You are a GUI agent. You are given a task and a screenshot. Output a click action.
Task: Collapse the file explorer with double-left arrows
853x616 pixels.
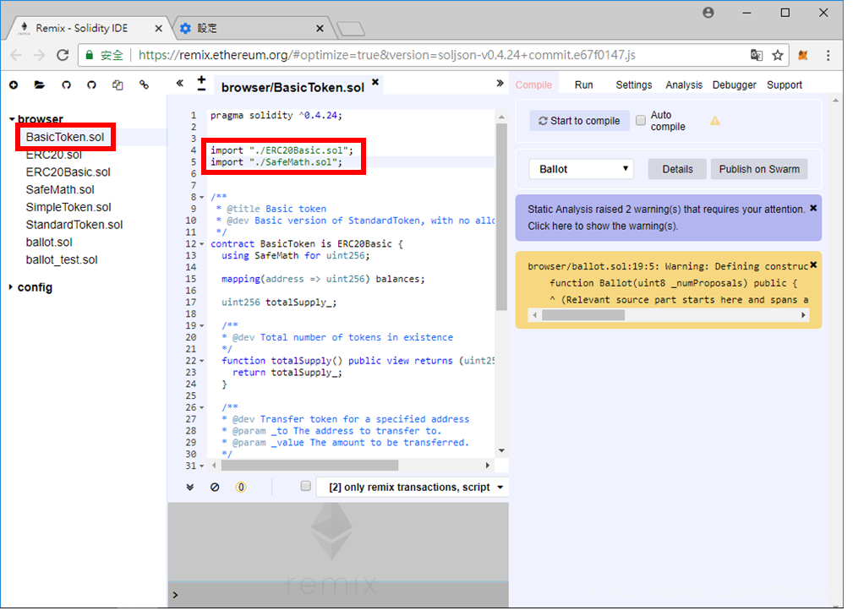tap(179, 84)
